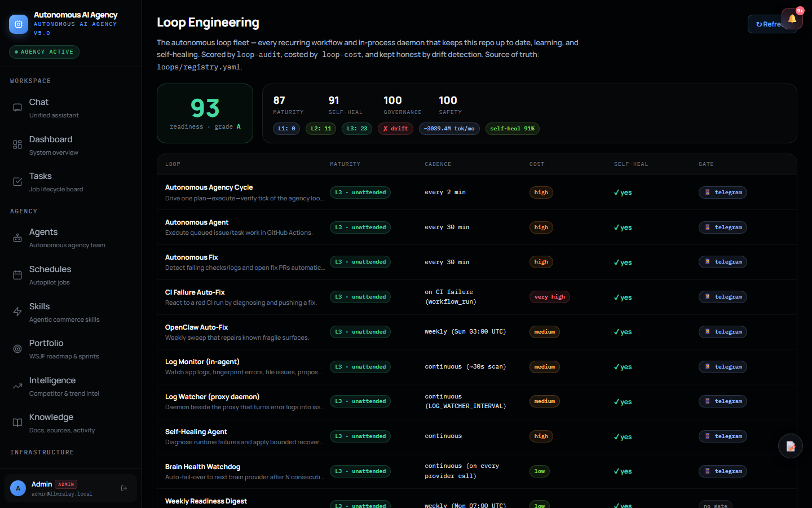Click the ADMIN role badge
Image resolution: width=812 pixels, height=508 pixels.
pyautogui.click(x=66, y=484)
